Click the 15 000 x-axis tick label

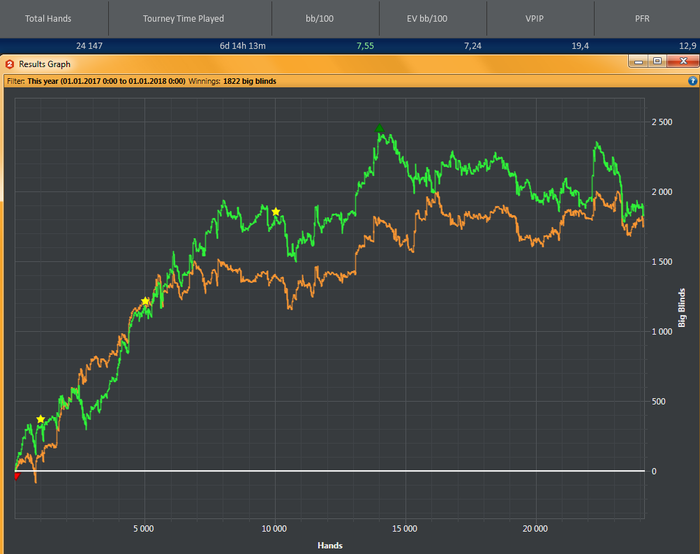(404, 529)
